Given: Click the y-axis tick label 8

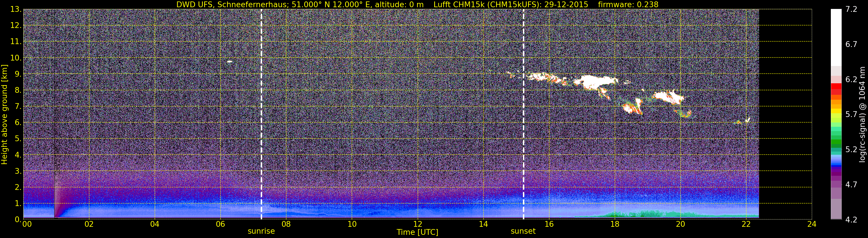Looking at the screenshot, I should 18,90.
